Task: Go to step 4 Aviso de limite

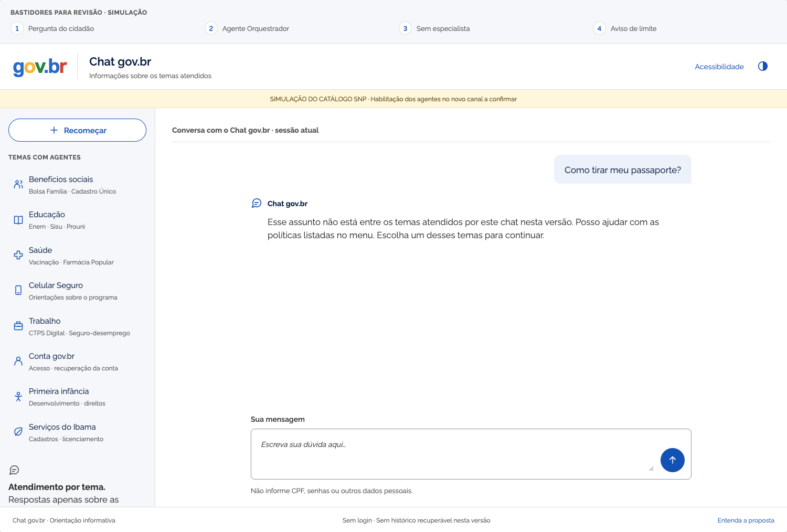Action: [625, 28]
